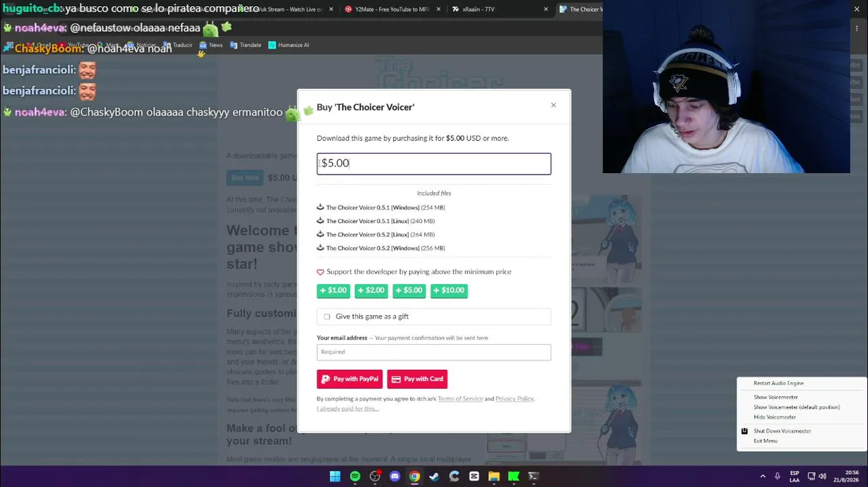This screenshot has height=487, width=868.
Task: Click 'I already paid for this...' link
Action: coord(348,409)
